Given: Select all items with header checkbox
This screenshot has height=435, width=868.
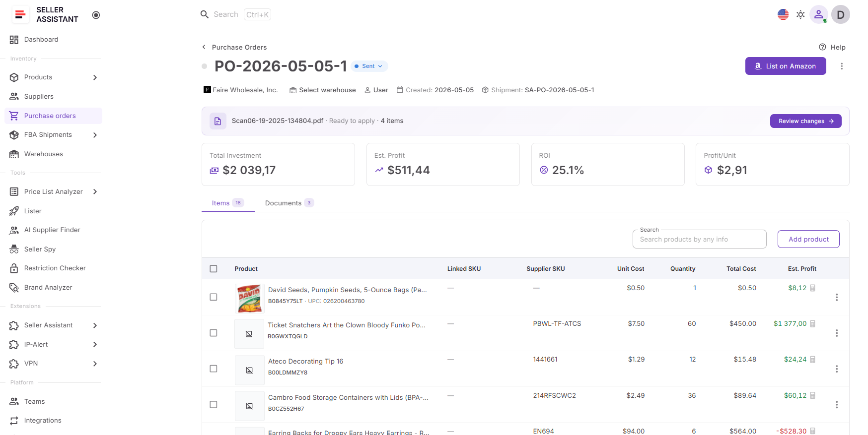Looking at the screenshot, I should click(x=214, y=269).
